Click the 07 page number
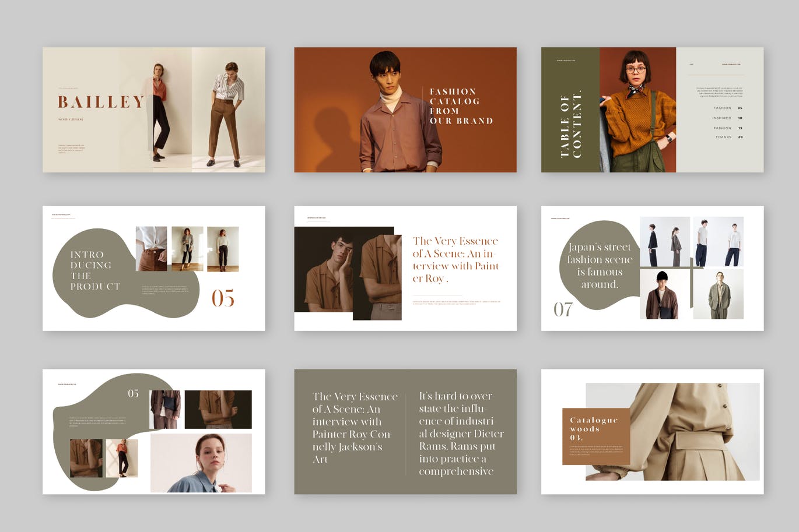 click(x=563, y=309)
